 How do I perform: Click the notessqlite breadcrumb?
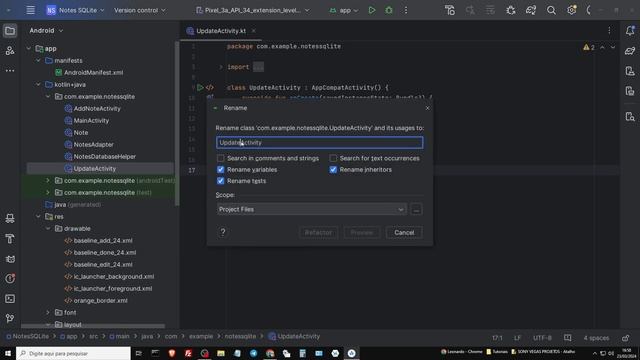(240, 337)
